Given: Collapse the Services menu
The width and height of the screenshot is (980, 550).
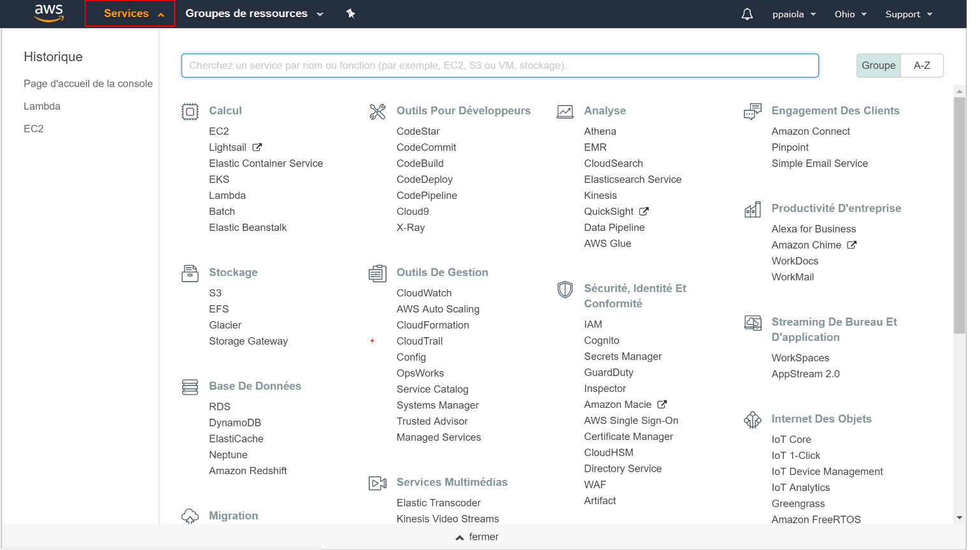Looking at the screenshot, I should click(130, 13).
